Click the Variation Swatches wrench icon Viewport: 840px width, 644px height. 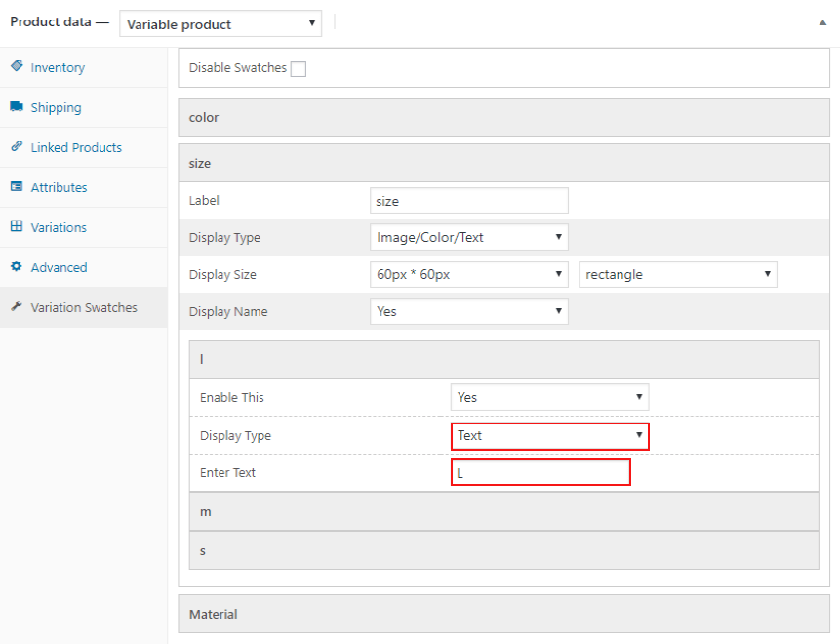17,306
